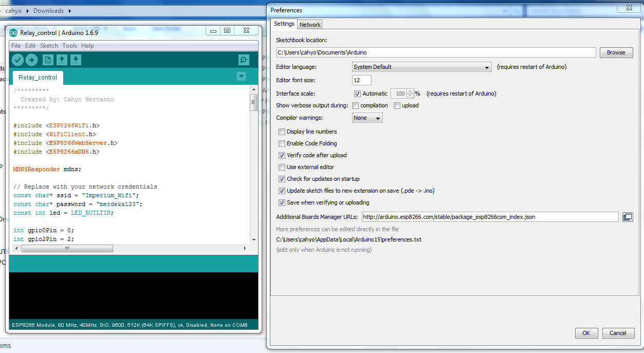Screen dimensions: 644x353
Task: Click the "#include <ESP8266mDNS.h>" line
Action: pyautogui.click(x=57, y=152)
